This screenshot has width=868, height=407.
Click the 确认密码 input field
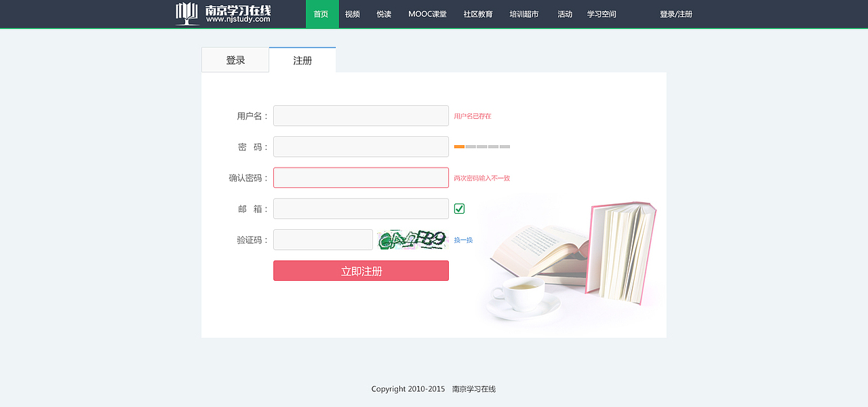361,178
